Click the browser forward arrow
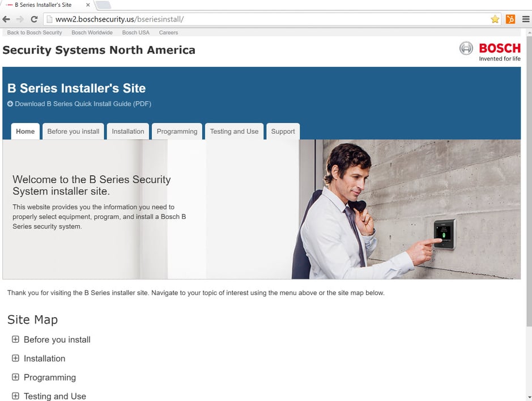Screen dimensions: 532x401 click(20, 19)
